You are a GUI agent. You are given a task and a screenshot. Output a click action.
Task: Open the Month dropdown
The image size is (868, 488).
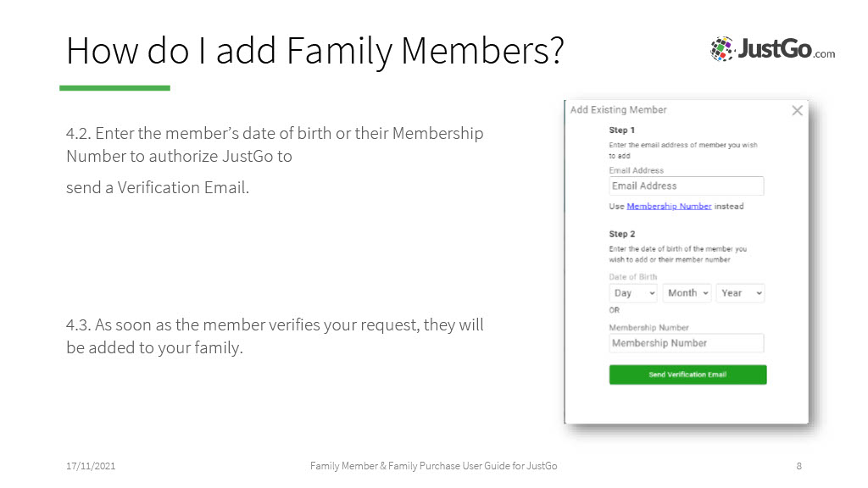click(687, 293)
